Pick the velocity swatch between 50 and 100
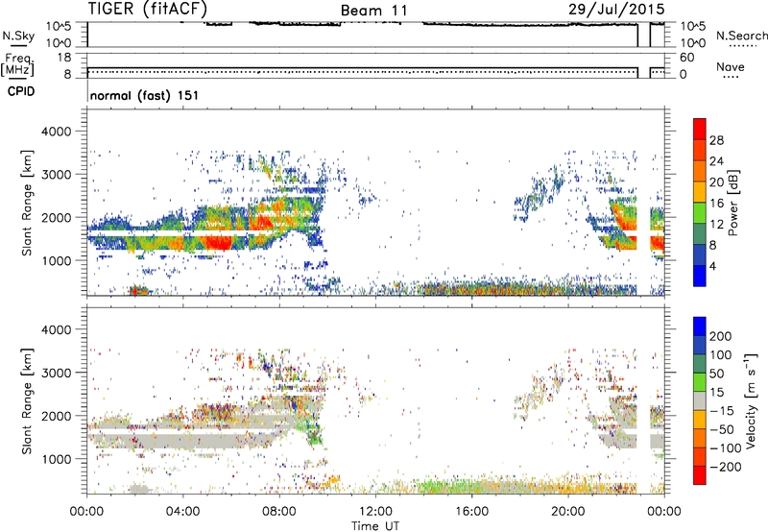This screenshot has width=768, height=532. tap(700, 364)
